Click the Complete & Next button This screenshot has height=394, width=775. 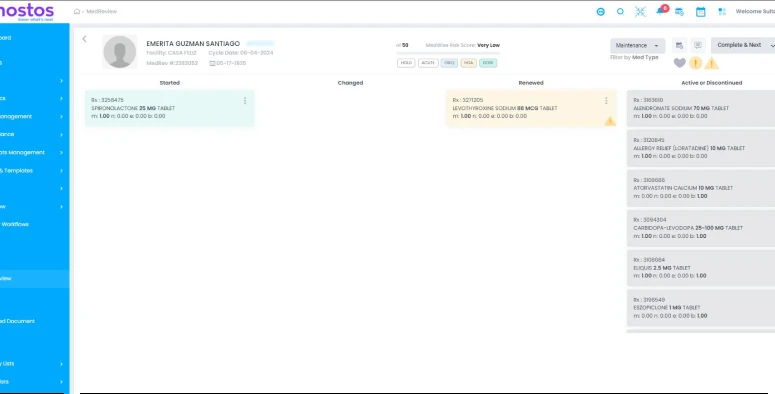tap(739, 45)
